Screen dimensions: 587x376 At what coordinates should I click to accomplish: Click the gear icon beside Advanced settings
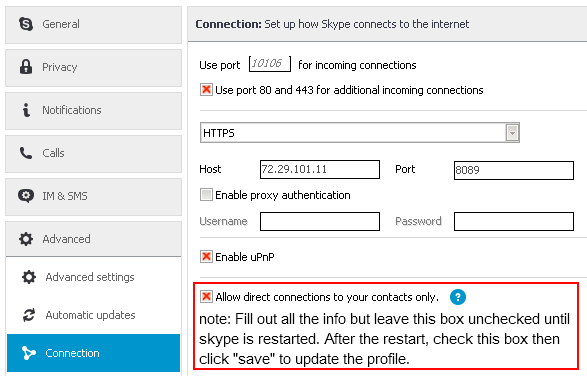pyautogui.click(x=29, y=277)
